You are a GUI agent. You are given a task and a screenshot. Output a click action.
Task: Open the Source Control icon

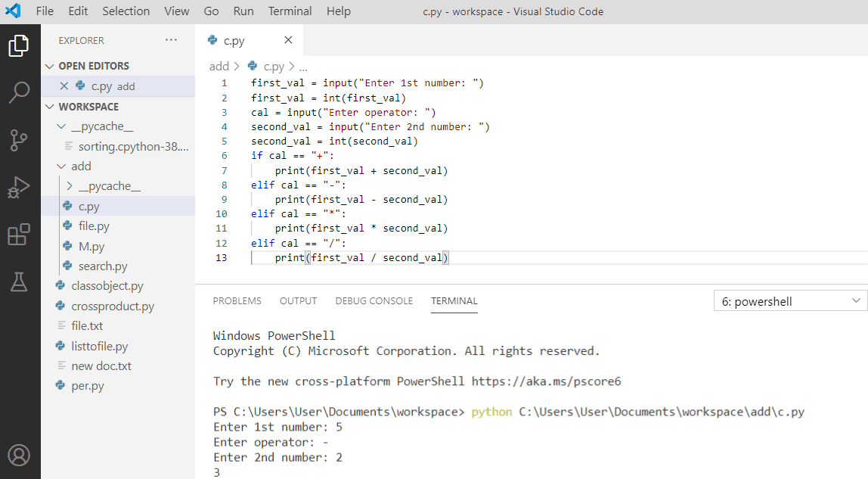click(20, 139)
